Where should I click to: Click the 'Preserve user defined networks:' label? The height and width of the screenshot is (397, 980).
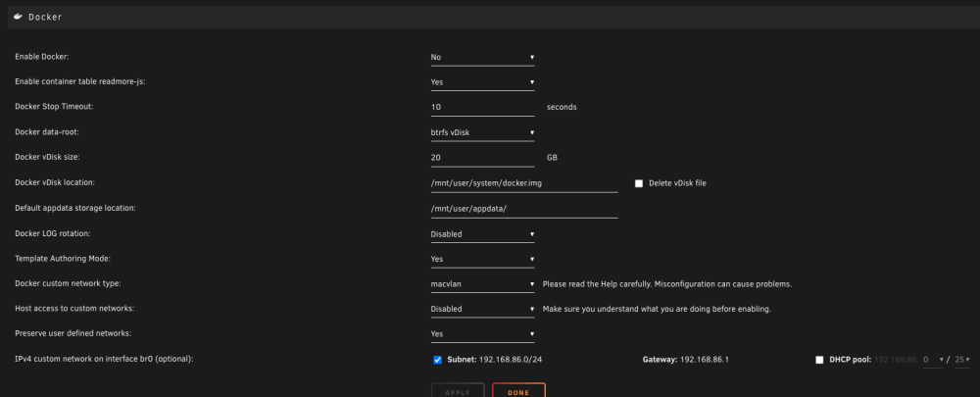coord(73,334)
